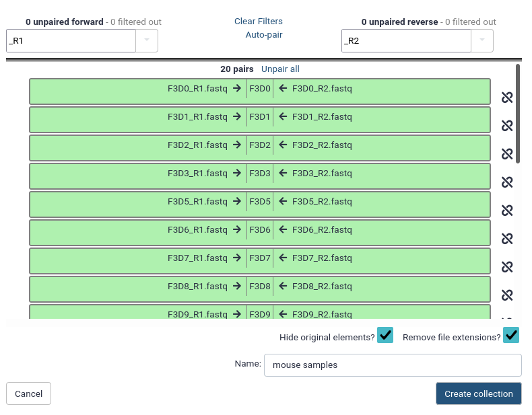
Task: Unpair the F3D6 pair using its unlink icon
Action: [x=507, y=239]
